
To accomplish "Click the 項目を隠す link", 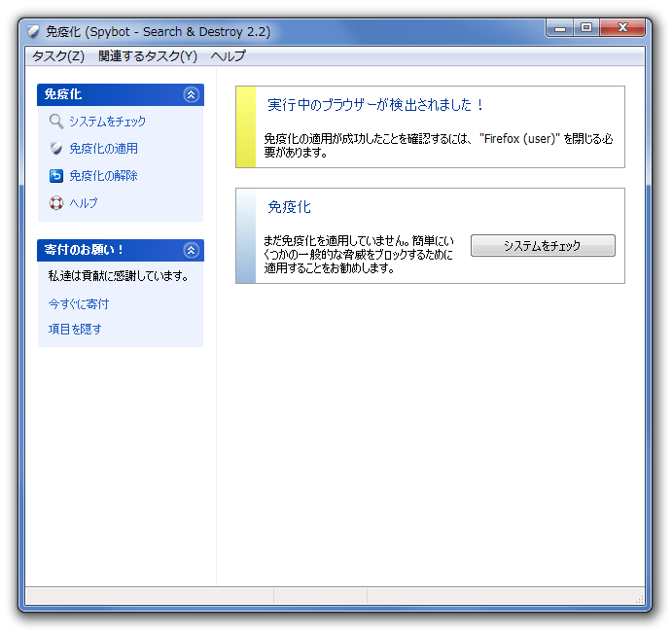I will [x=75, y=330].
